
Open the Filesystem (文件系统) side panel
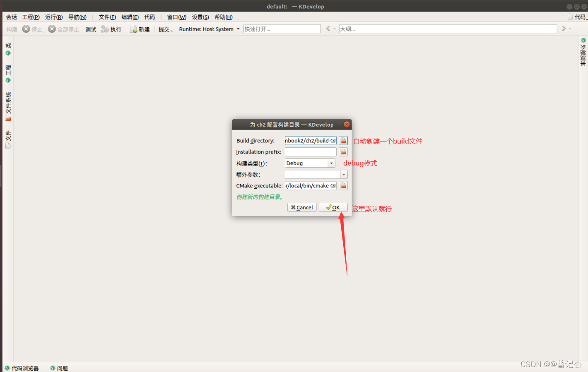tap(8, 106)
